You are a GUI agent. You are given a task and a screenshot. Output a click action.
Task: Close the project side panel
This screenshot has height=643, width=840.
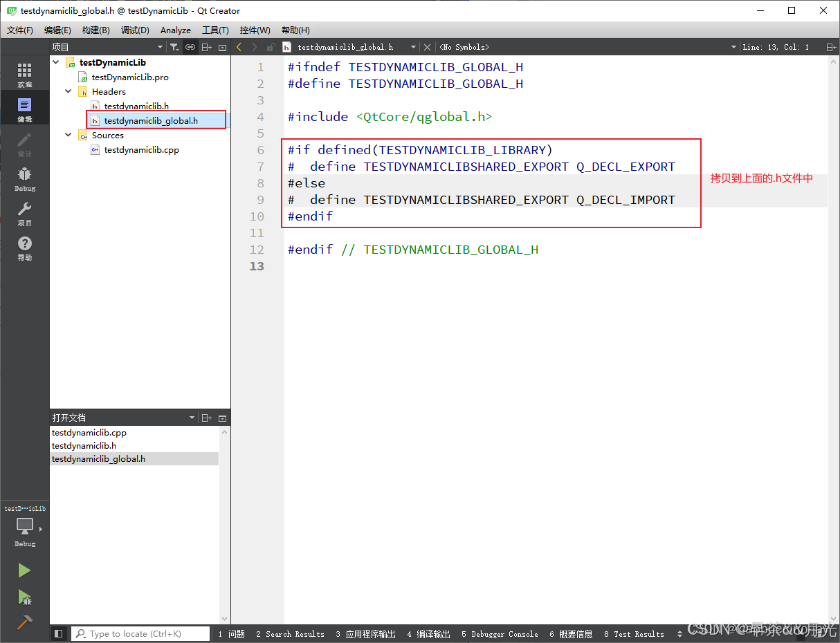222,47
